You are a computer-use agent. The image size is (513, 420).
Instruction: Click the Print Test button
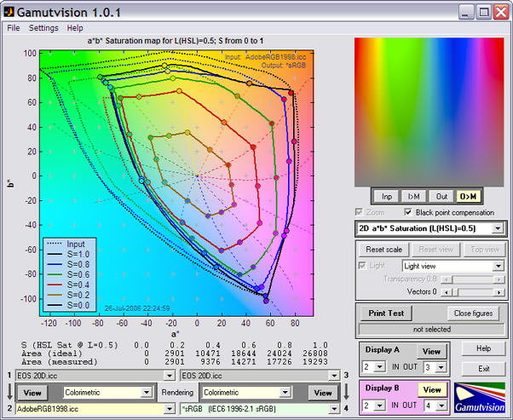pos(386,314)
